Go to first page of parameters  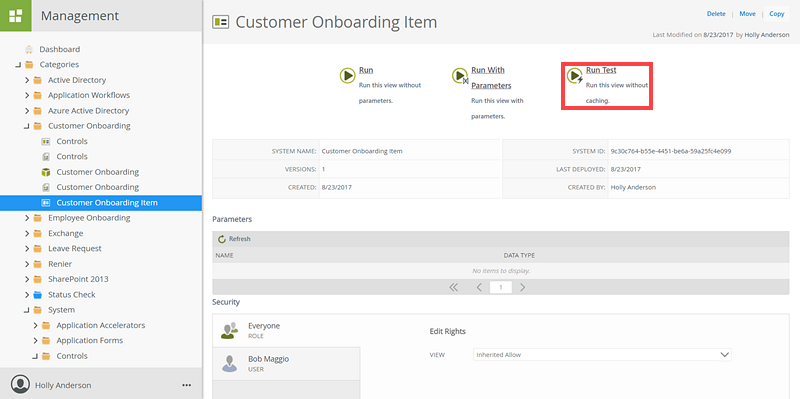454,287
